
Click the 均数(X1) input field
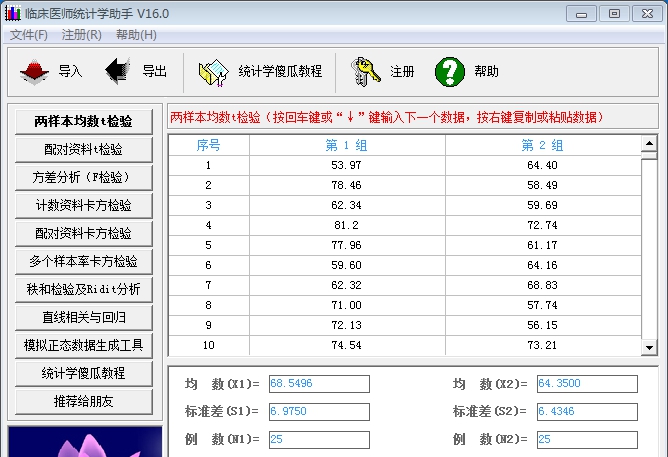[319, 384]
